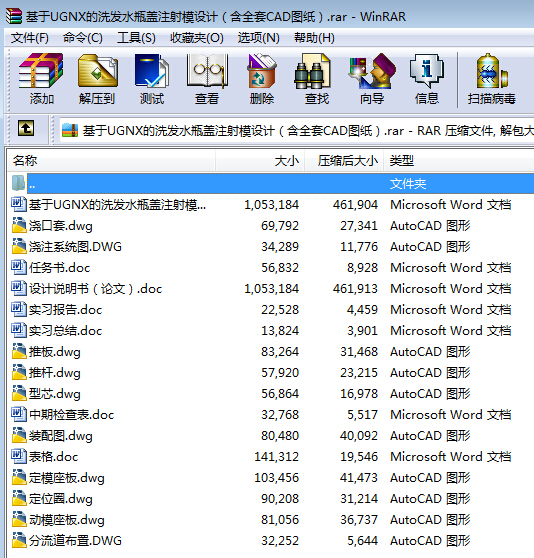This screenshot has height=558, width=534.
Task: Sort by the 类型 column header
Action: [459, 161]
